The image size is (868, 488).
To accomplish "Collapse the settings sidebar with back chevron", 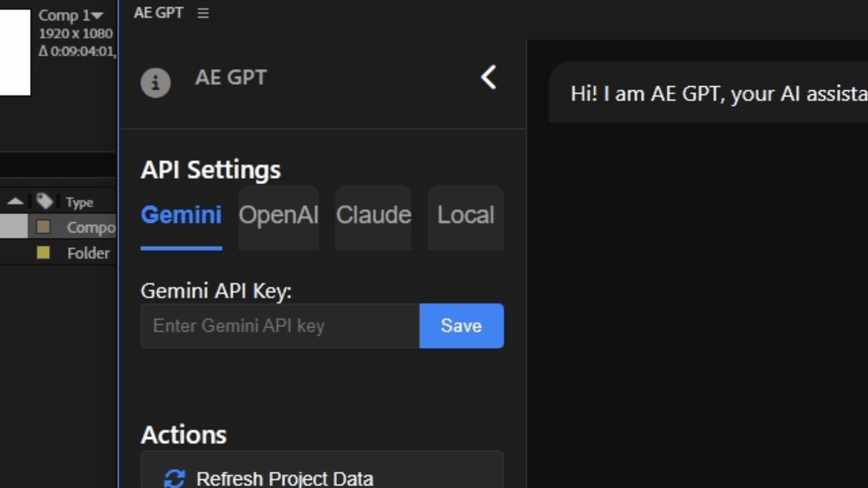I will [489, 77].
